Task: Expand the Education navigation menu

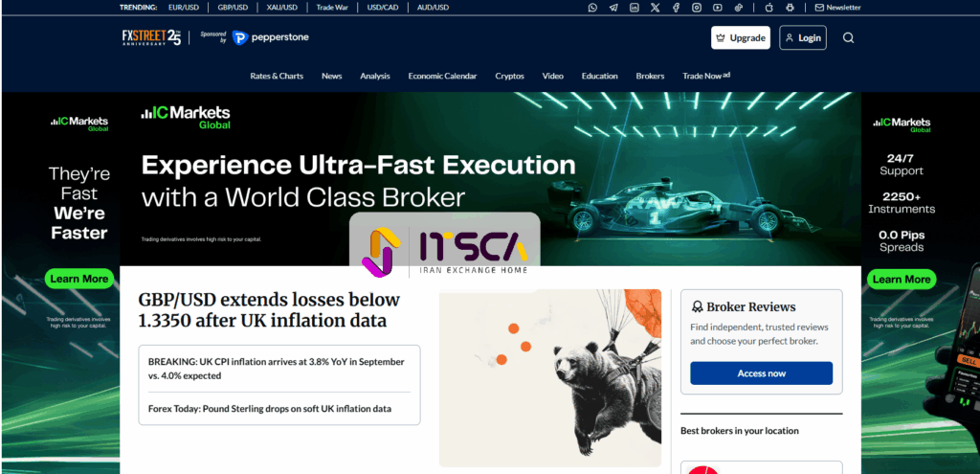Action: (x=599, y=76)
